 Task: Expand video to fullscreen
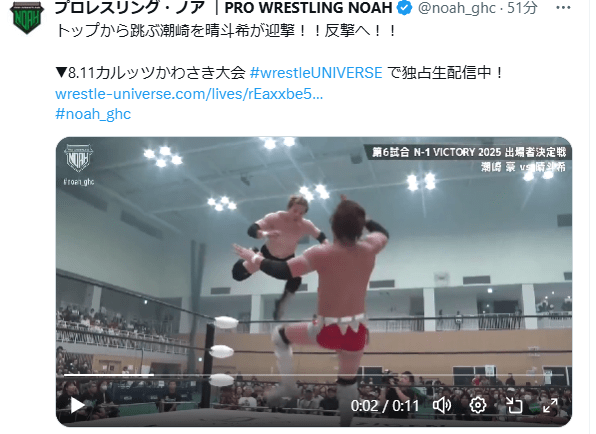550,405
